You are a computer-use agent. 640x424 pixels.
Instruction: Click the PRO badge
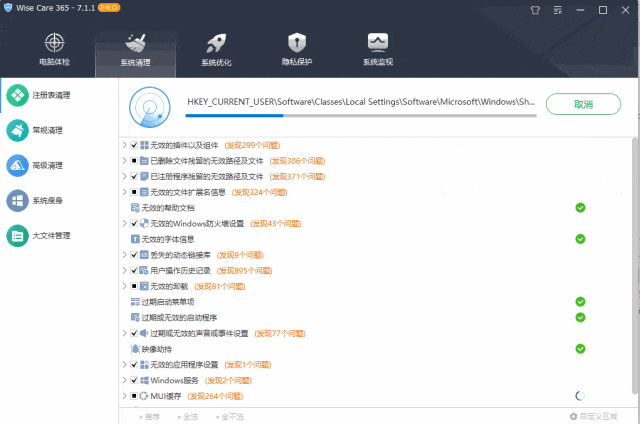click(x=109, y=8)
